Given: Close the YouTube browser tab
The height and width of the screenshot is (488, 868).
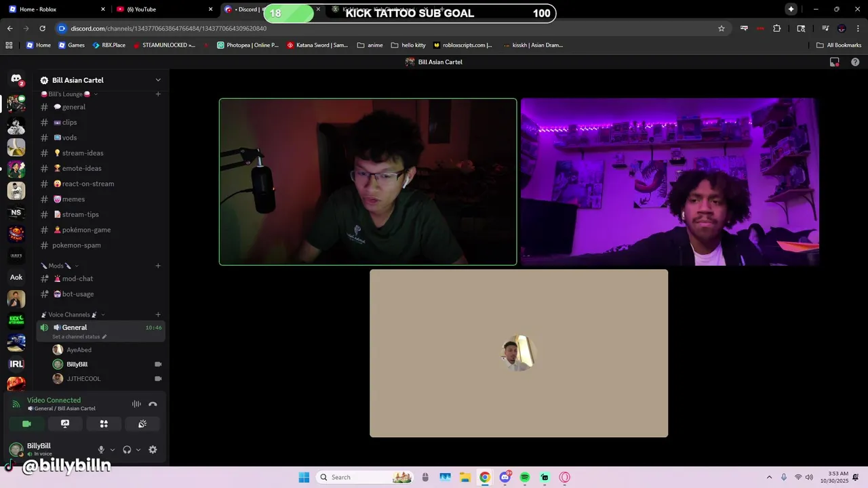Looking at the screenshot, I should tap(210, 9).
